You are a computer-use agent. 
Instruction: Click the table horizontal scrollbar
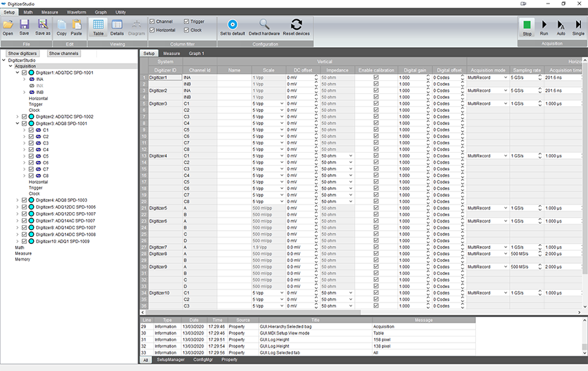(253, 312)
